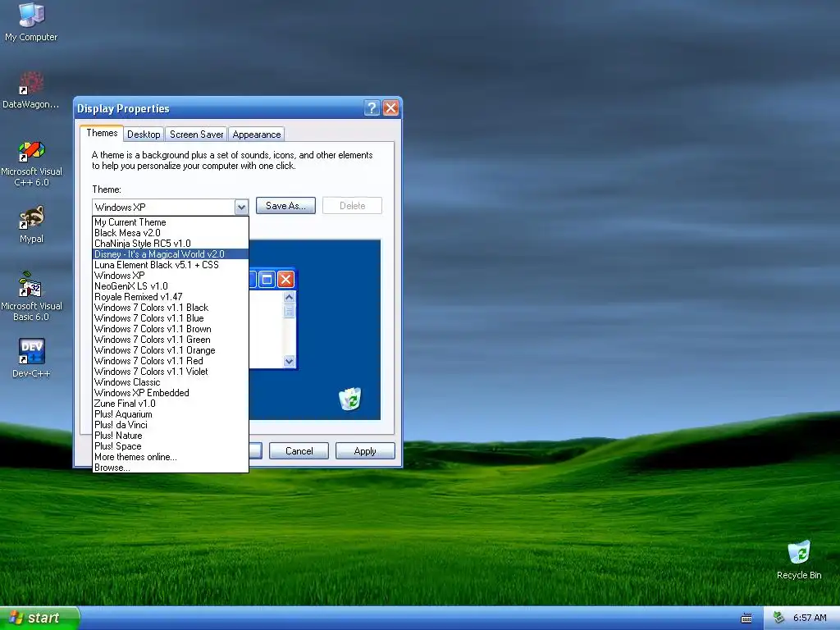Select Windows Classic theme
The height and width of the screenshot is (630, 840).
click(171, 382)
